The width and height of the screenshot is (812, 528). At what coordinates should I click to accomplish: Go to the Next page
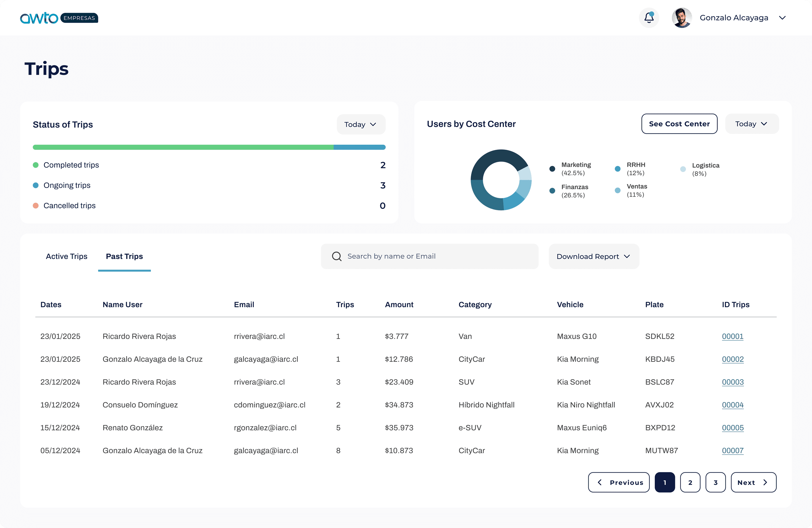point(753,482)
